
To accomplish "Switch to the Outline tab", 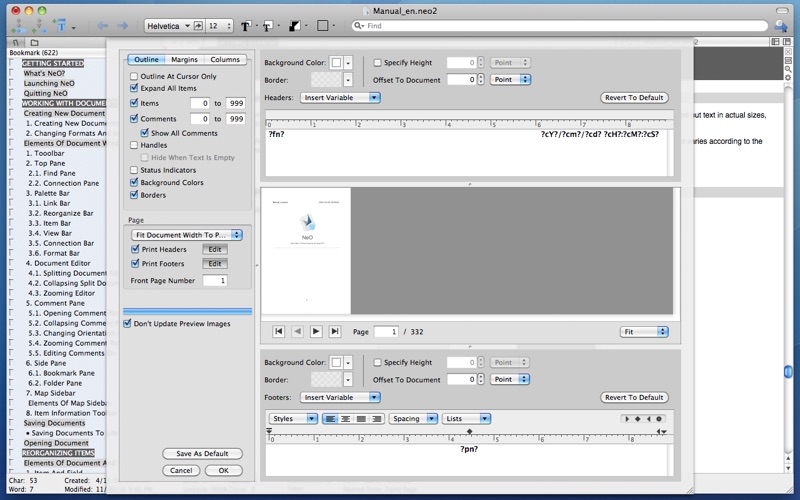I will click(x=146, y=60).
